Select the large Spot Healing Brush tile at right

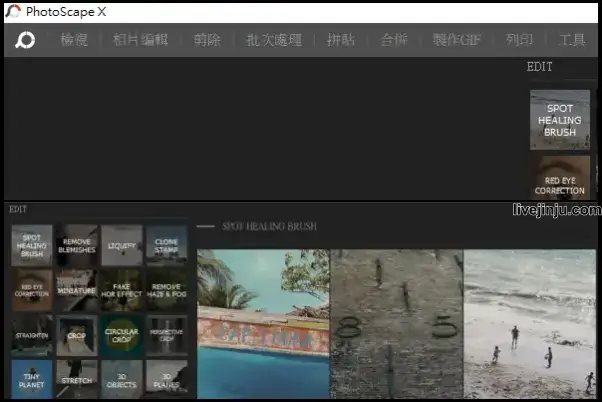point(560,120)
